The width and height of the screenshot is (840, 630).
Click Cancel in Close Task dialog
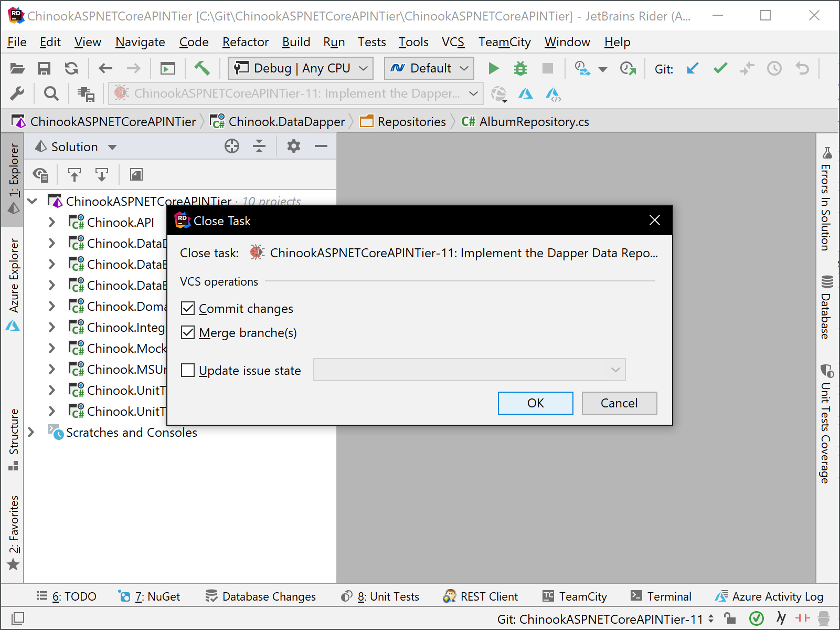[619, 403]
